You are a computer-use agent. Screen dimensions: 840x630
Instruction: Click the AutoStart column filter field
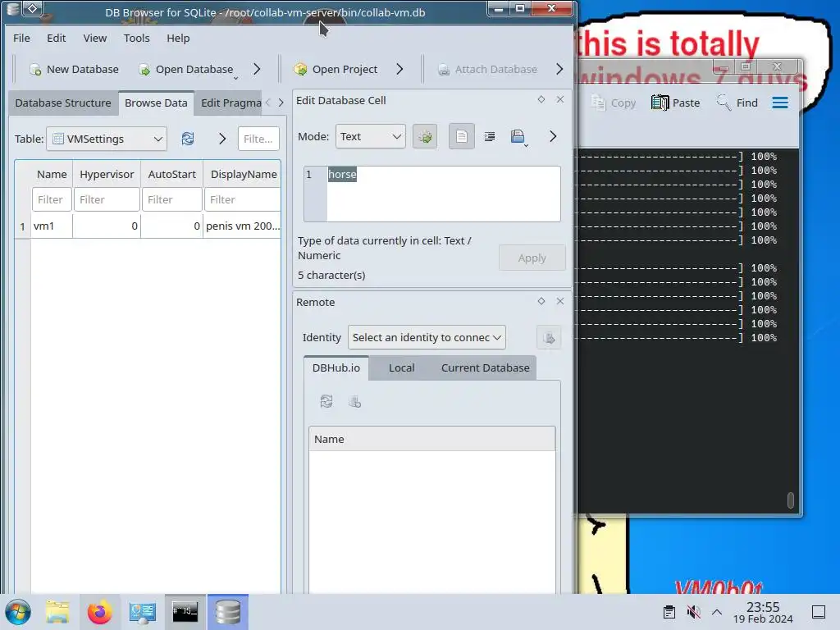point(172,199)
